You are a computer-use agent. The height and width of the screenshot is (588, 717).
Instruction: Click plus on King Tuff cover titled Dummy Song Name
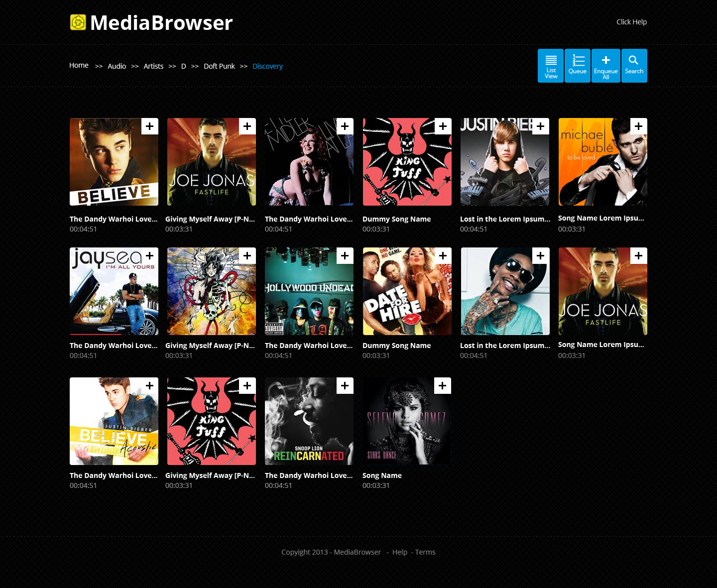coord(443,126)
